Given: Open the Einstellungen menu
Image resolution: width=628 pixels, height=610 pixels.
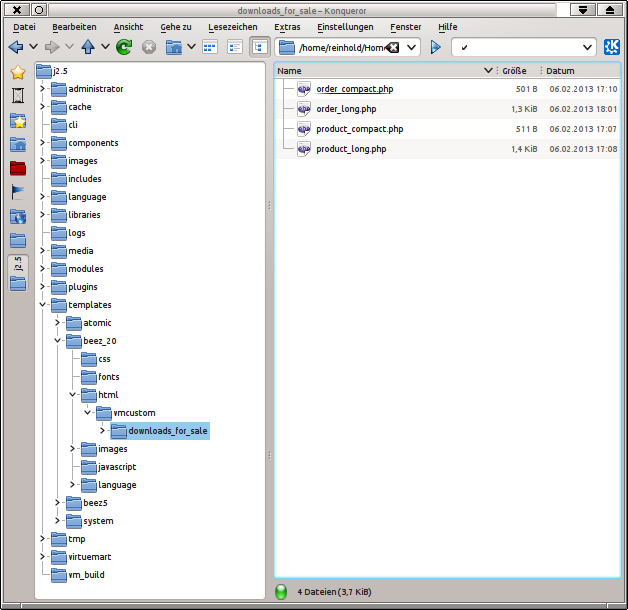Looking at the screenshot, I should click(x=344, y=27).
